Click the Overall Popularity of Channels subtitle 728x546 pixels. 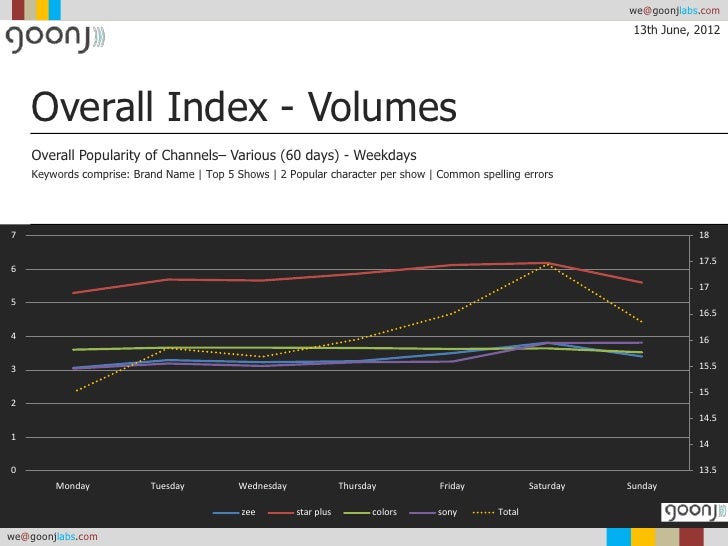click(x=224, y=155)
